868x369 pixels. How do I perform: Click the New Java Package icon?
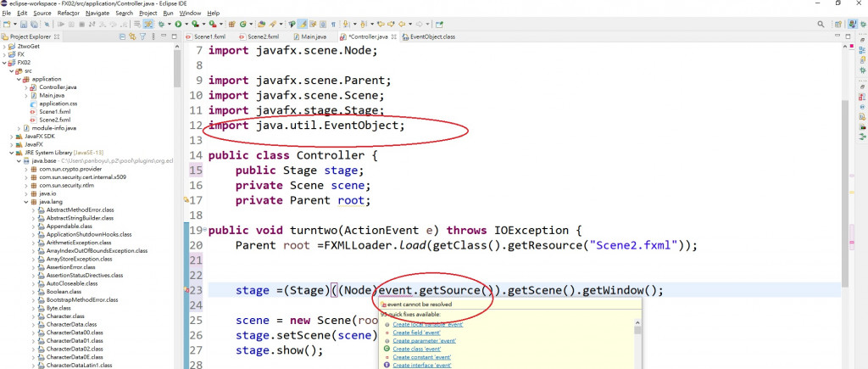coord(231,25)
